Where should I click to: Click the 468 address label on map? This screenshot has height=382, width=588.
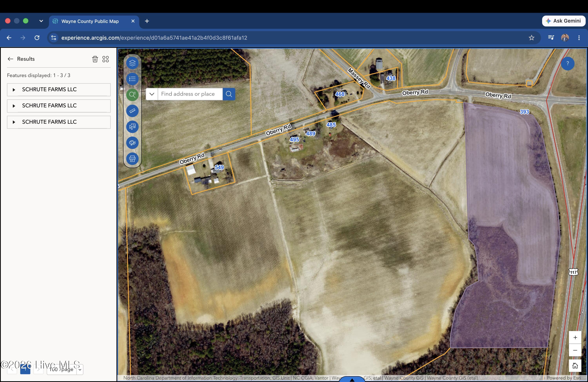340,94
